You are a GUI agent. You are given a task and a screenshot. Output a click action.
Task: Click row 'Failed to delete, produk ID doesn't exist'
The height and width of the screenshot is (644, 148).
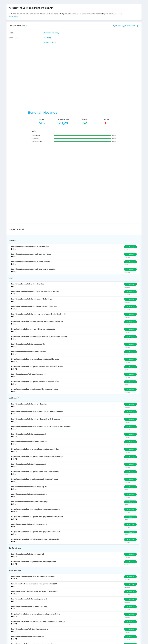74,480
